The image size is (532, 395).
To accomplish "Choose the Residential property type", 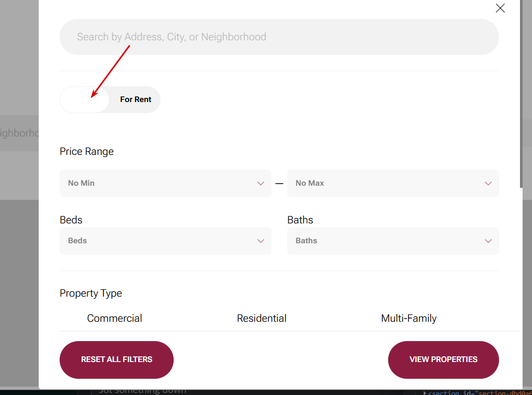I will click(x=262, y=318).
